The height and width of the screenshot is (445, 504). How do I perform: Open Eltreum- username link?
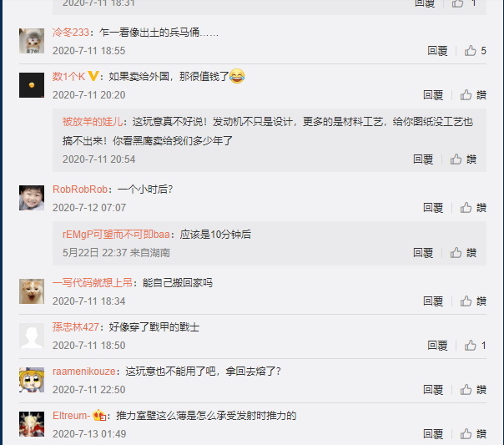pyautogui.click(x=72, y=416)
